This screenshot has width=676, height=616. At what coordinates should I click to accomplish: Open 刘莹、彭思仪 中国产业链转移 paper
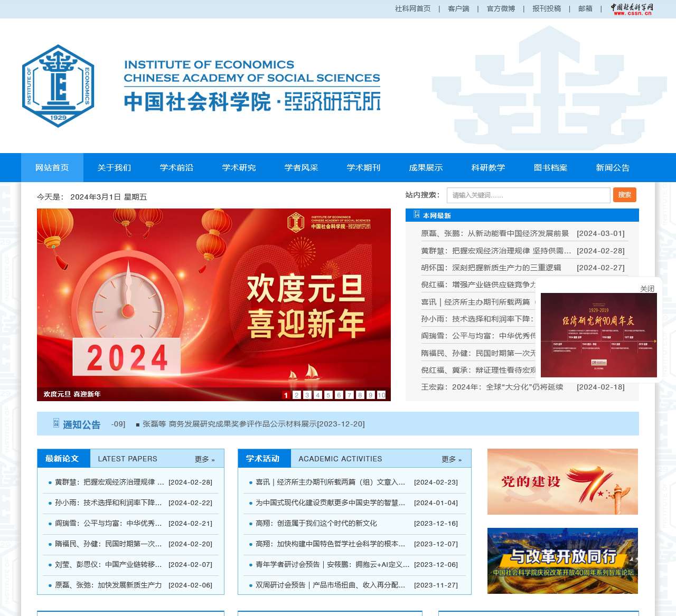[x=108, y=565]
